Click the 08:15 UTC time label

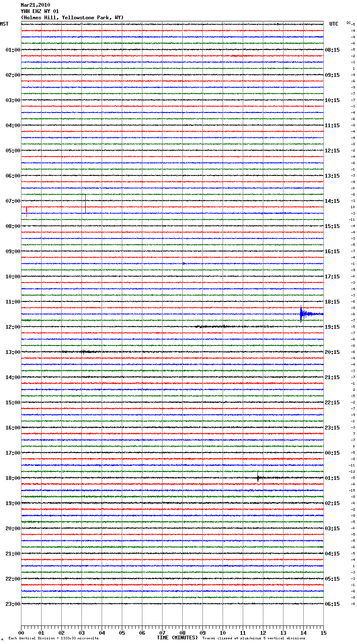(332, 50)
